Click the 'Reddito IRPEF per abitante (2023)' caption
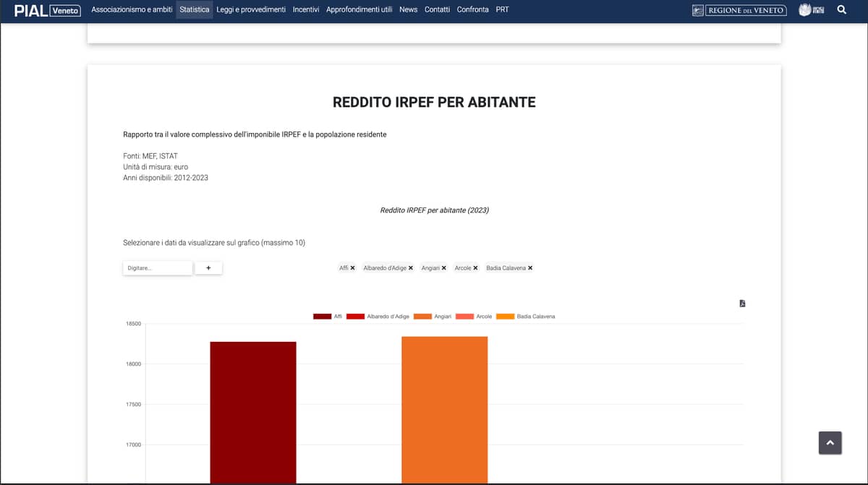Viewport: 868px width, 485px height. pyautogui.click(x=434, y=210)
